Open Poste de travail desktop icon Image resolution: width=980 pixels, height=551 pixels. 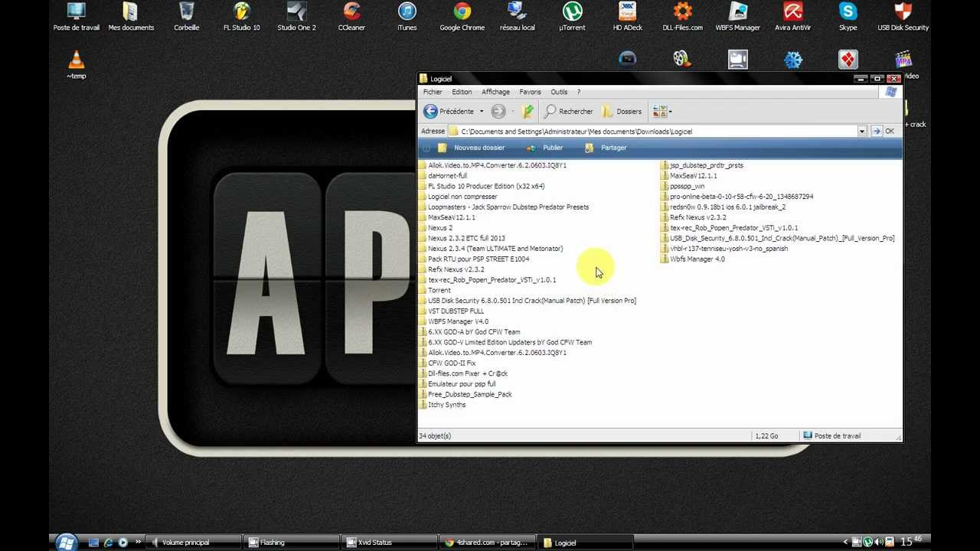[77, 17]
